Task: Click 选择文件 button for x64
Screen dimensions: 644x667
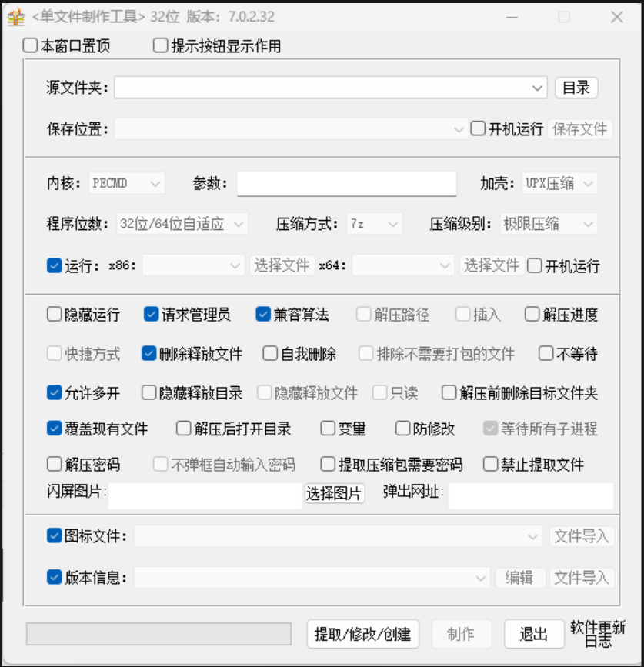Action: [492, 265]
